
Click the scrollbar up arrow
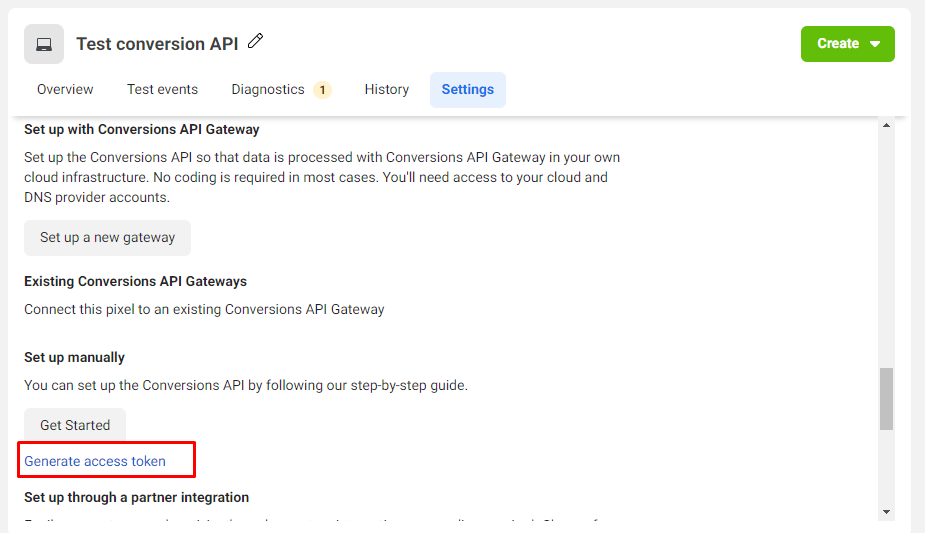tap(886, 125)
